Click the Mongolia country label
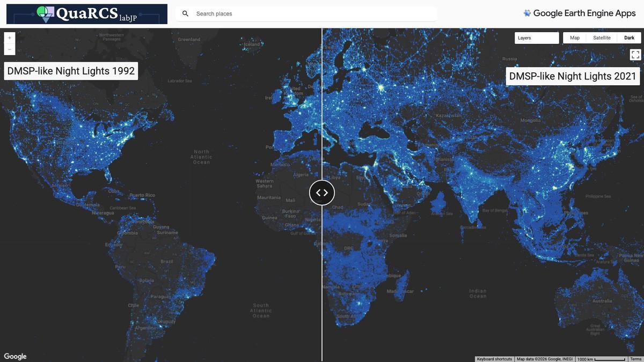The height and width of the screenshot is (362, 644). click(531, 121)
